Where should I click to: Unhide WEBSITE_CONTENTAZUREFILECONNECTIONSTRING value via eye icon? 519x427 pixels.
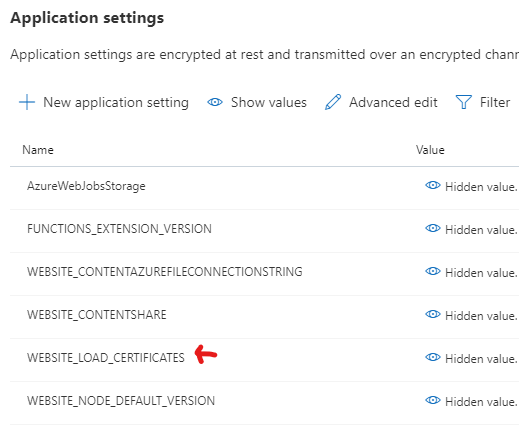click(433, 271)
